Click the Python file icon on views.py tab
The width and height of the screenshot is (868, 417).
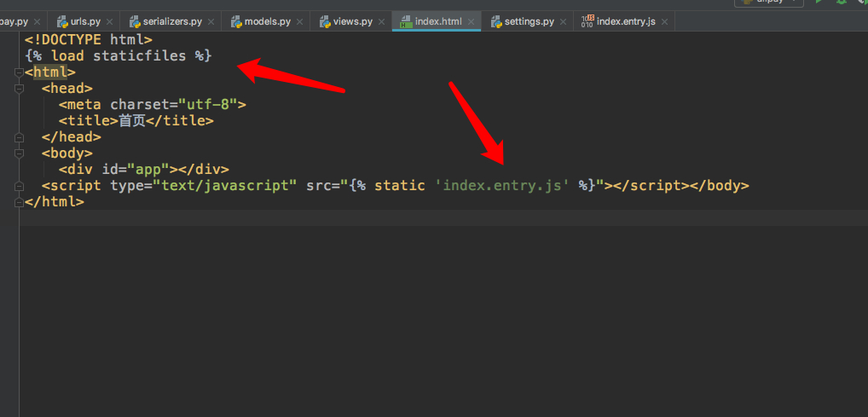(x=325, y=22)
